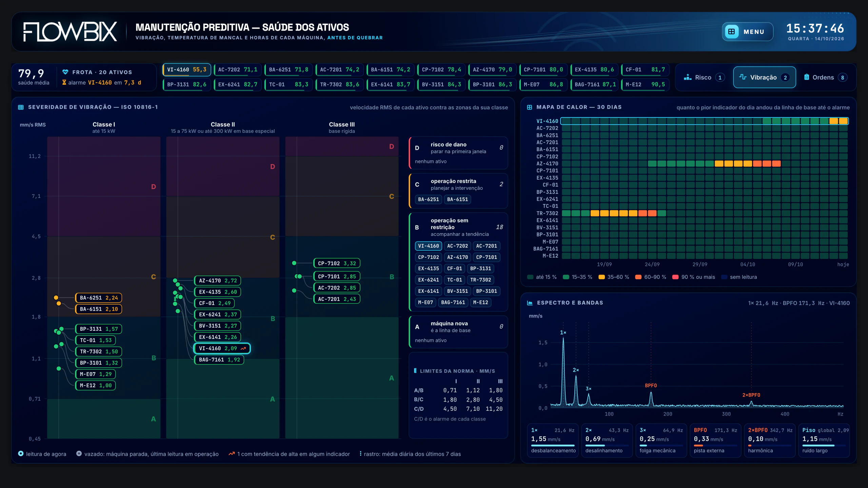The image size is (868, 488).
Task: Click the trend arrow icon in the legend
Action: (232, 454)
